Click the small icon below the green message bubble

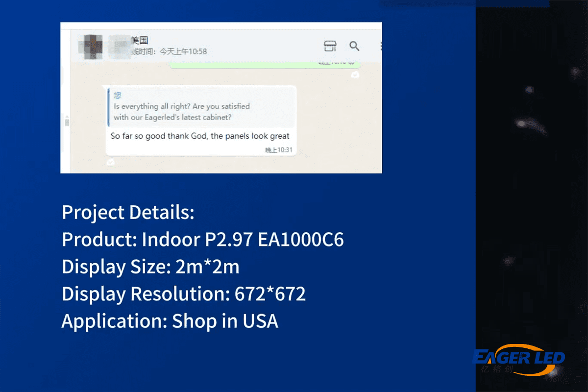(x=355, y=74)
